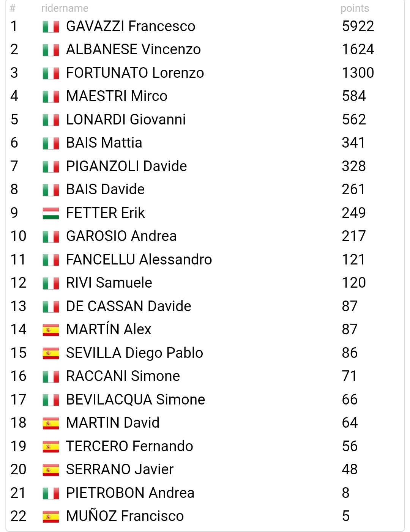Open rider ALBANESE Vincenzo's profile
This screenshot has height=532, width=410.
tap(133, 49)
